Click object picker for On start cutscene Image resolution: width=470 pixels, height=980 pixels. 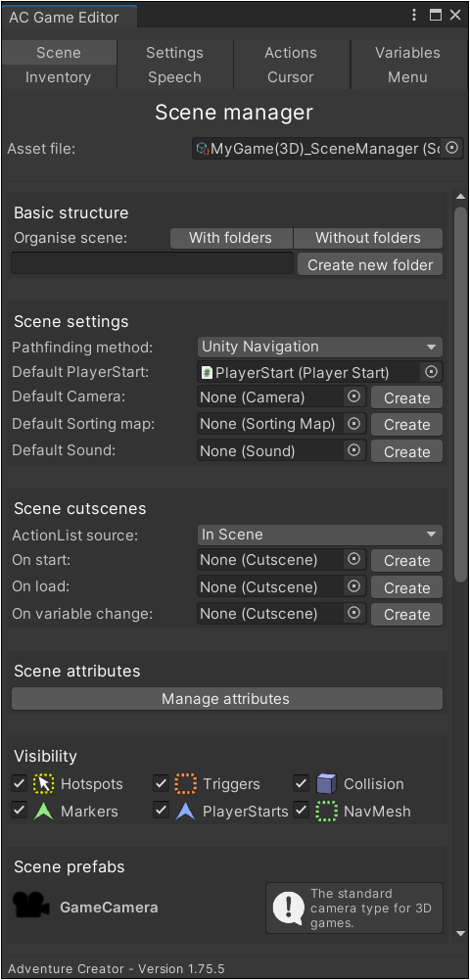[x=353, y=559]
